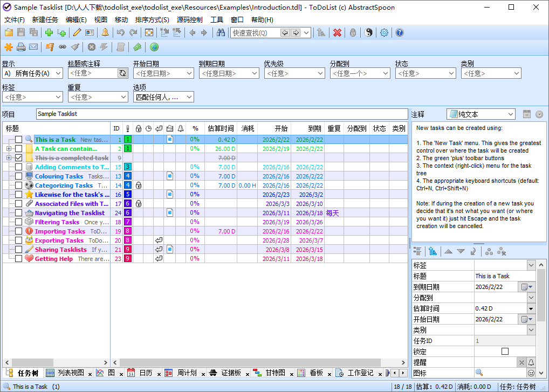
Task: Open the blue settings gear icon
Action: [x=384, y=32]
